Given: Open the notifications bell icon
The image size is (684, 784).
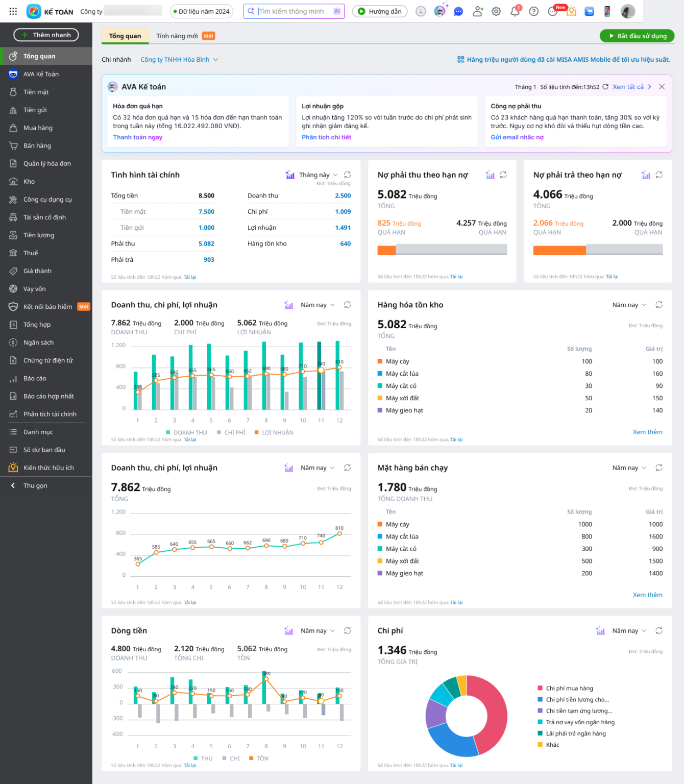Looking at the screenshot, I should point(515,11).
